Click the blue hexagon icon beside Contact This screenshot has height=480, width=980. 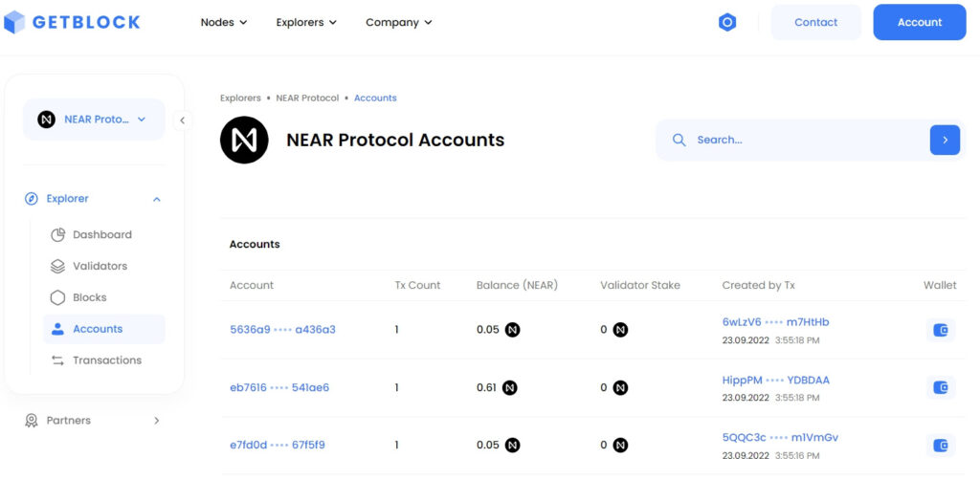click(x=727, y=22)
